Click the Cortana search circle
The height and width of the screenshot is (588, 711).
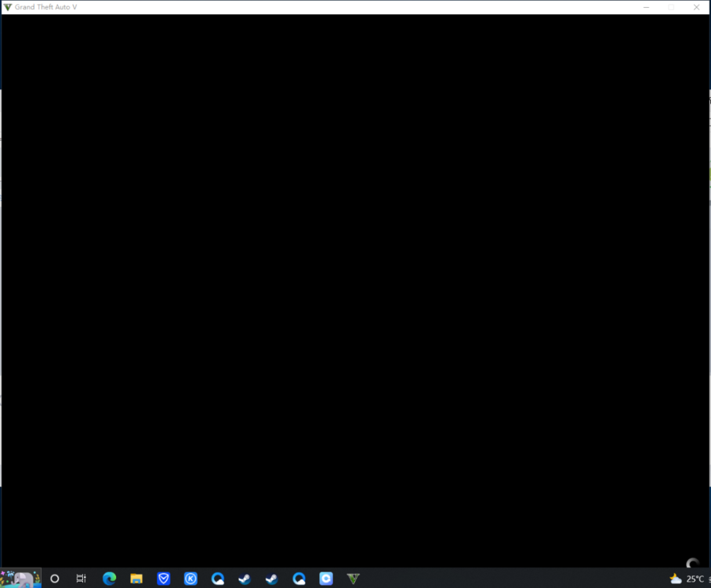tap(54, 579)
